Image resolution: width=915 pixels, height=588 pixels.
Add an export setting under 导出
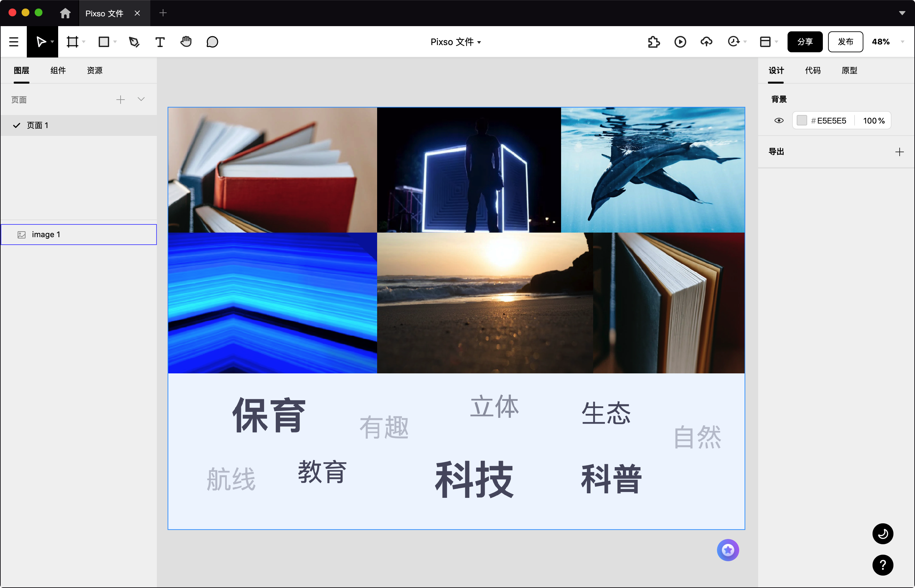click(x=899, y=152)
